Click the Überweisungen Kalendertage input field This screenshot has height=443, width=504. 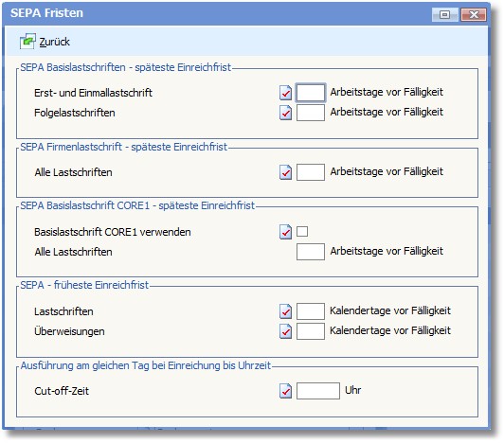[311, 331]
